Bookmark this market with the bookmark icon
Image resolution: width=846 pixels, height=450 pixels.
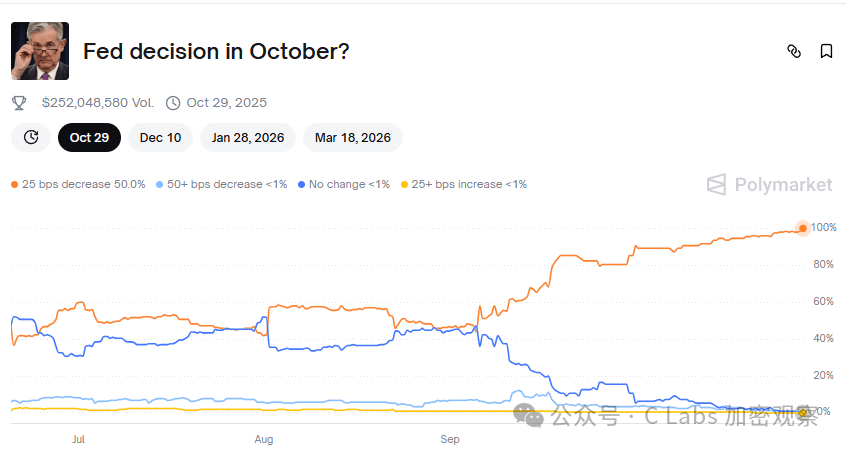coord(826,51)
